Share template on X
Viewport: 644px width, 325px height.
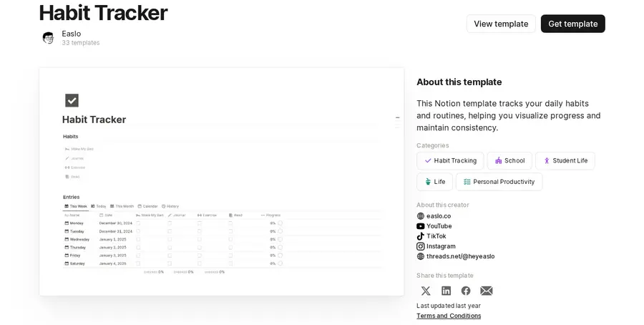[426, 291]
